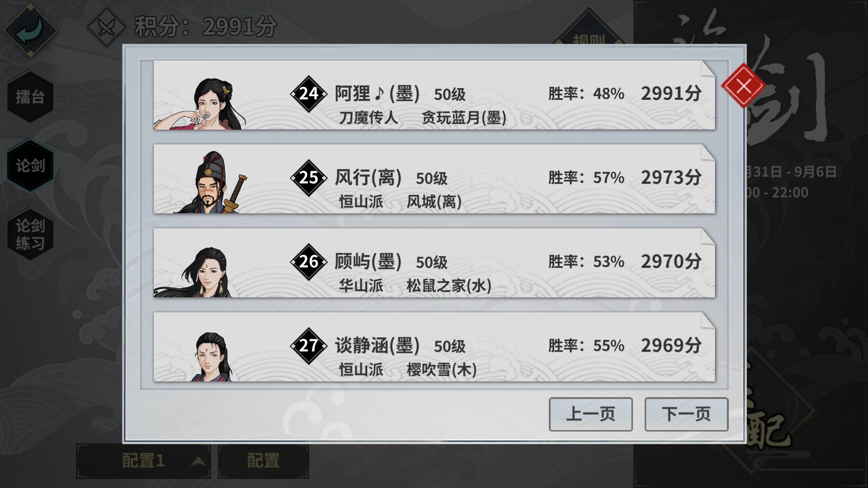Click the 配置 button
868x488 pixels.
click(x=264, y=461)
